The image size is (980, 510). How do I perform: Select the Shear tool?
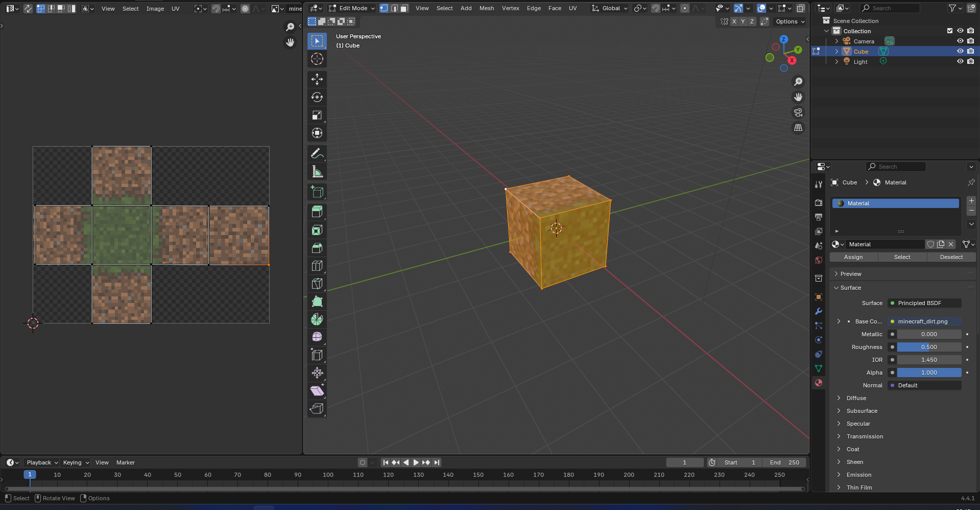tap(317, 390)
